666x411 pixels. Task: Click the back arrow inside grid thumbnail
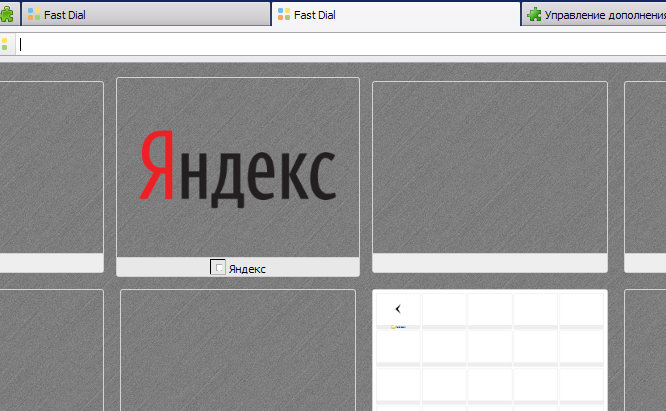point(398,309)
